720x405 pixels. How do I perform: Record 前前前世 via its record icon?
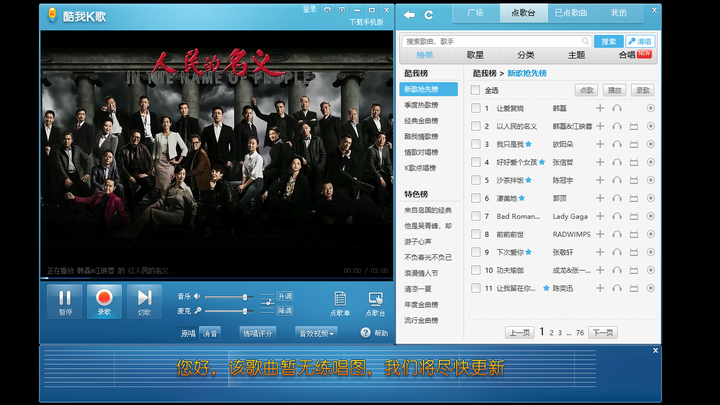coord(651,234)
